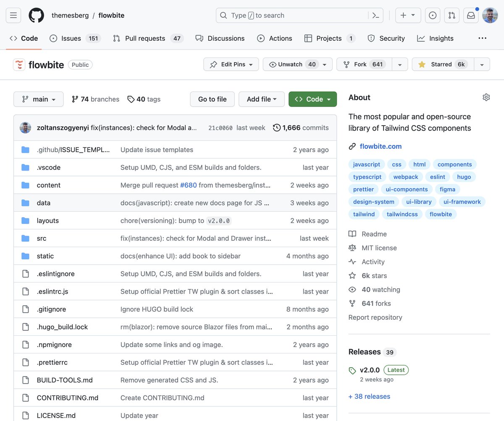Click the flowbite repository logo icon
The width and height of the screenshot is (504, 421).
click(19, 65)
